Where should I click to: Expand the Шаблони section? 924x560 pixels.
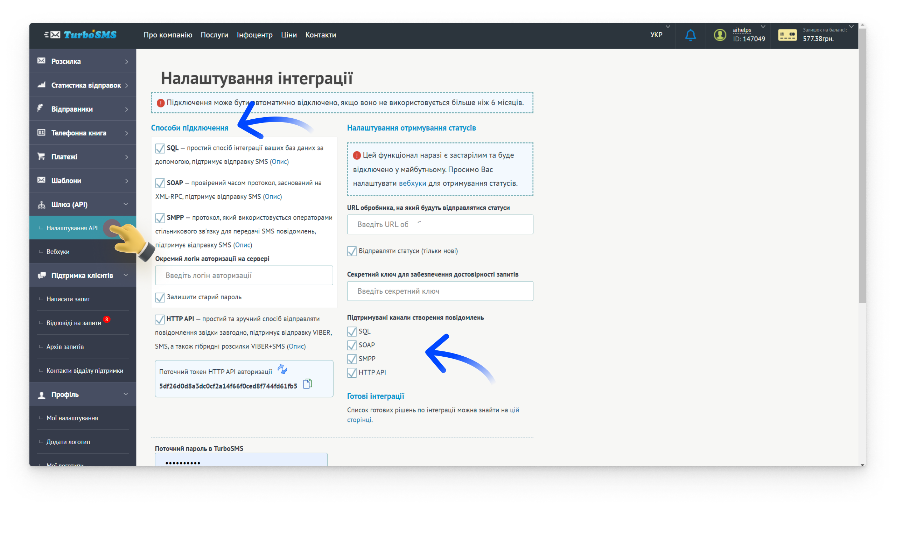127,181
